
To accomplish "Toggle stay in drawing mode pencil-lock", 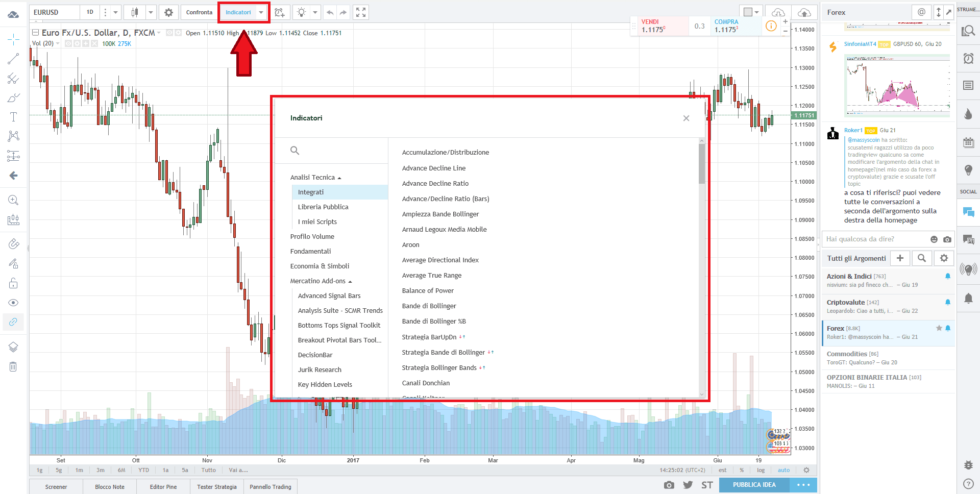I will [x=13, y=263].
